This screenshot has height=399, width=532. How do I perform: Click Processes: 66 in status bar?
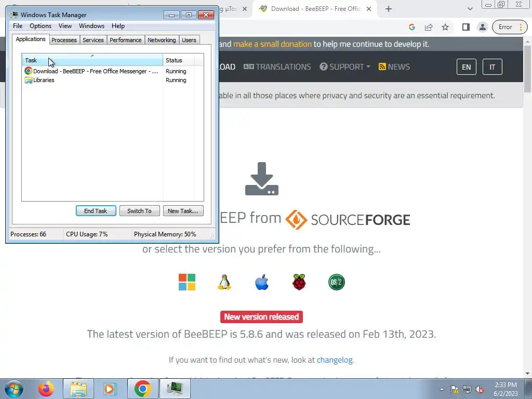click(28, 234)
